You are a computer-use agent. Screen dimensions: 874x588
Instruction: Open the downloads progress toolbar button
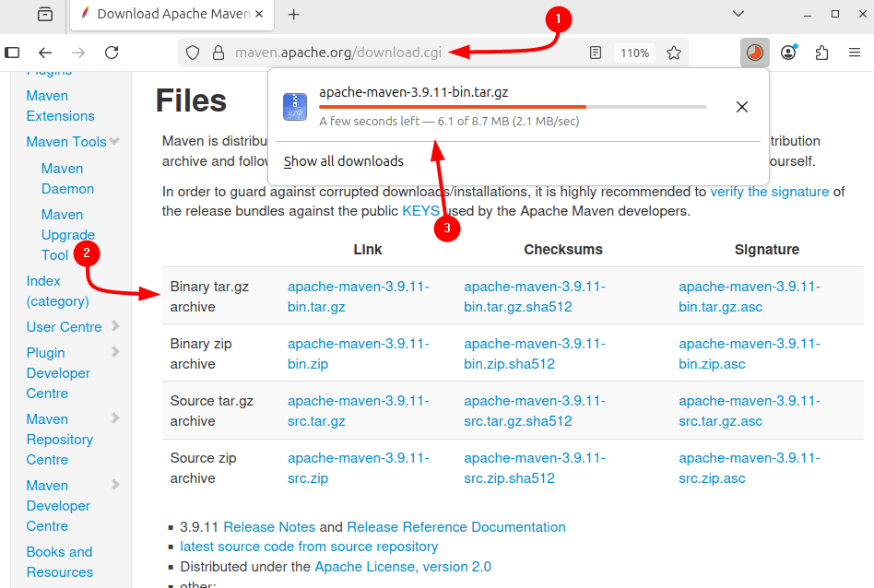point(755,53)
